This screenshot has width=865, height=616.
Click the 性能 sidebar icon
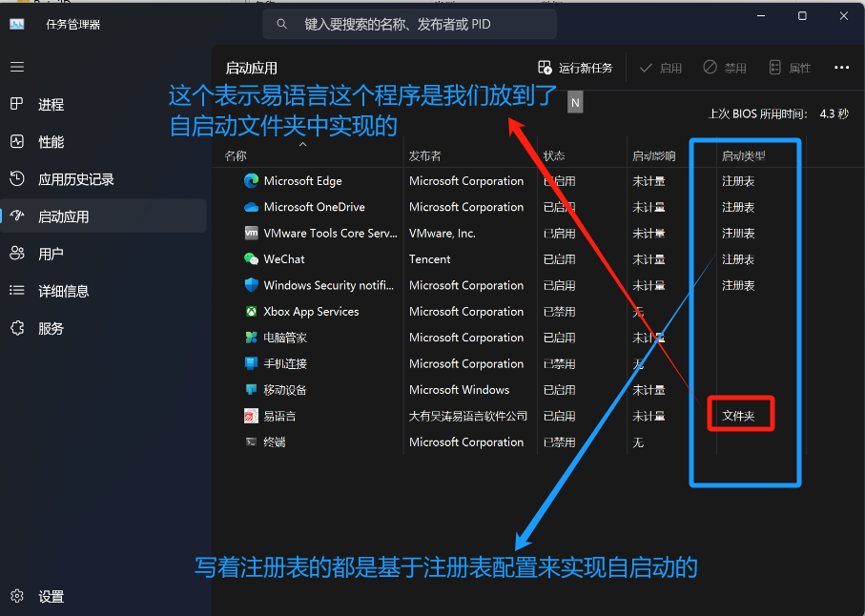pos(17,141)
